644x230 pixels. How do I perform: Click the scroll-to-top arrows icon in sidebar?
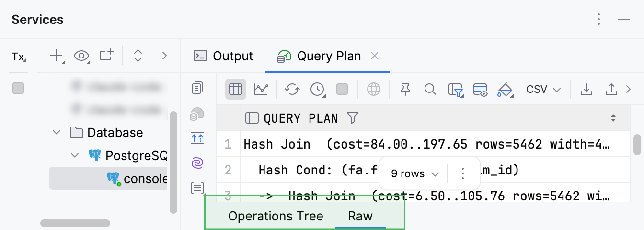[197, 139]
